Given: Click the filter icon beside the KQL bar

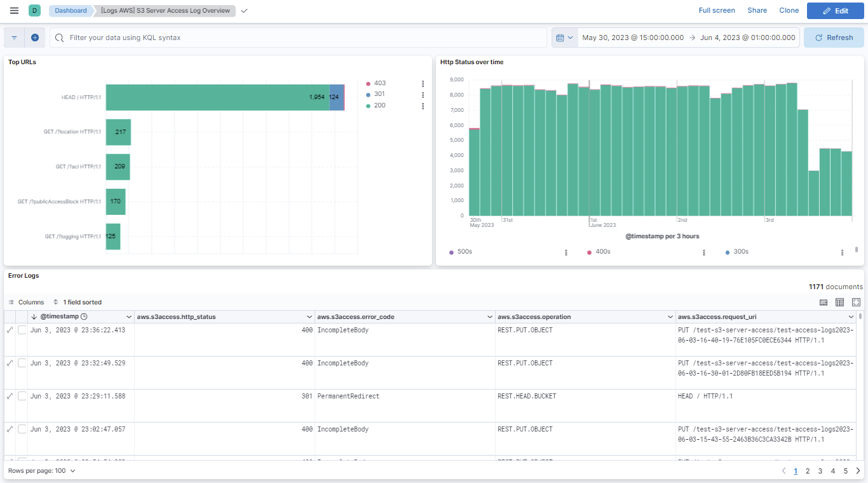Looking at the screenshot, I should coord(13,37).
